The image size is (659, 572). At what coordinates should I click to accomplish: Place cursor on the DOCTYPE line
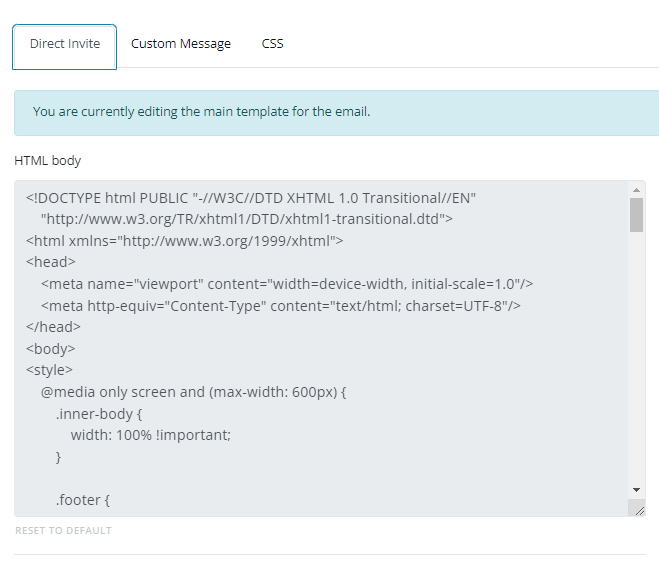pos(251,198)
